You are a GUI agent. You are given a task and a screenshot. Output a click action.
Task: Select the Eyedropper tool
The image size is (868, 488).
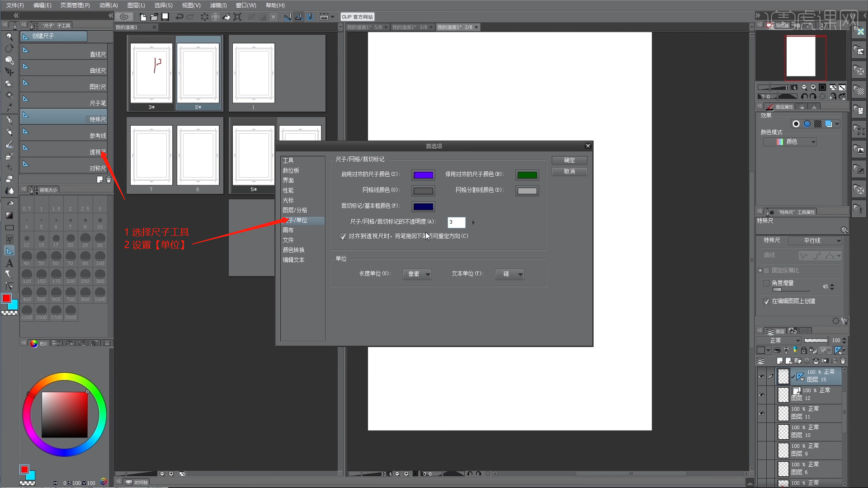pyautogui.click(x=9, y=107)
